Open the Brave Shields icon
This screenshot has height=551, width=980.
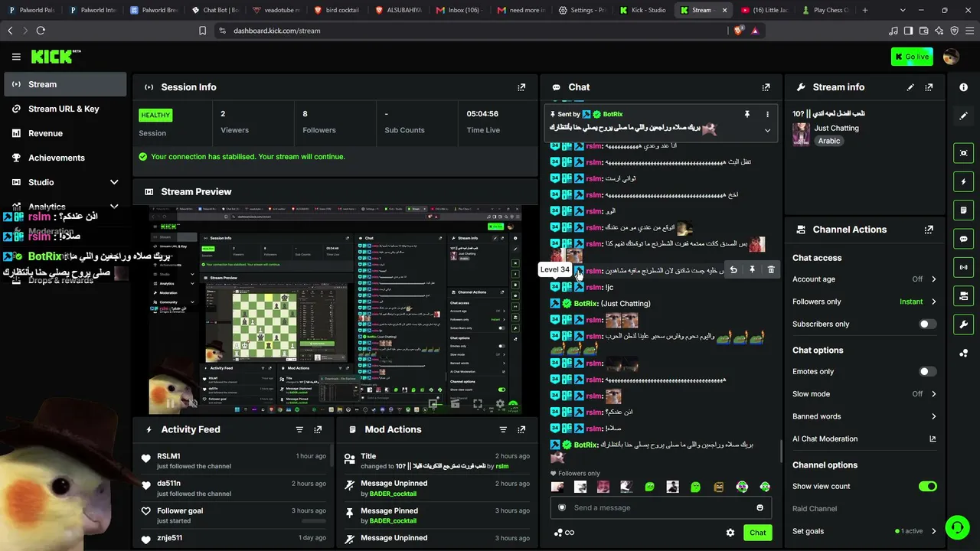[x=738, y=31]
